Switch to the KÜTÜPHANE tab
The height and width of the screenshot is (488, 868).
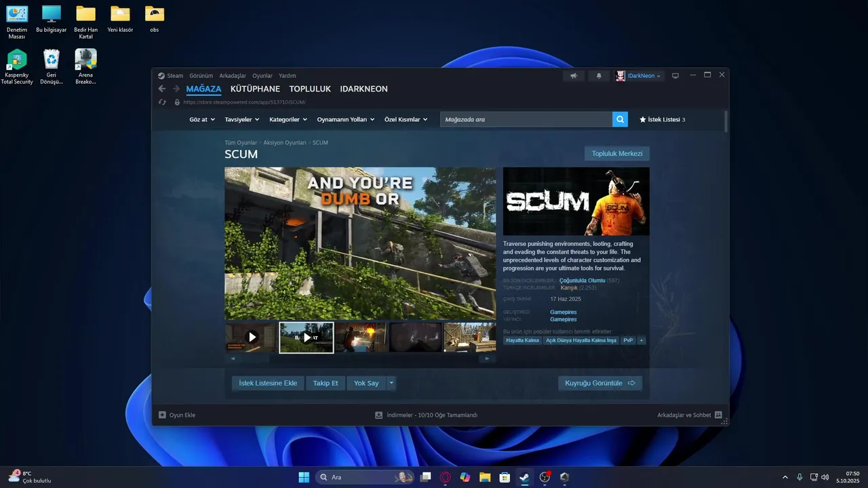click(255, 89)
